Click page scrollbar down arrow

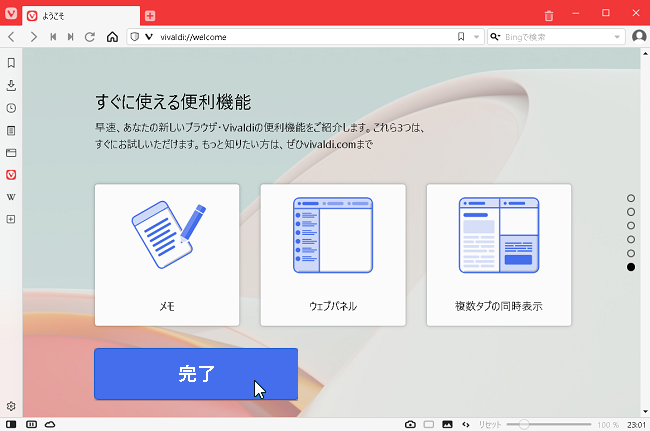point(645,412)
